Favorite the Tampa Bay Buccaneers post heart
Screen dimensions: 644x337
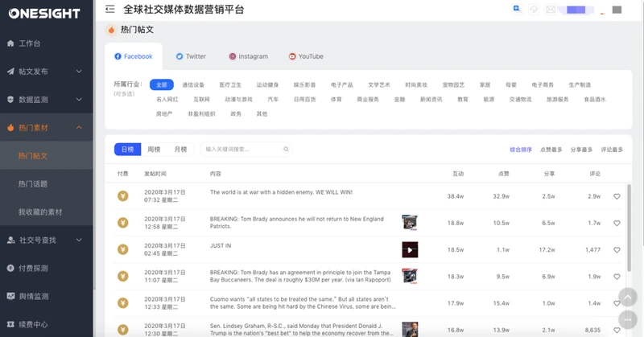tap(617, 276)
